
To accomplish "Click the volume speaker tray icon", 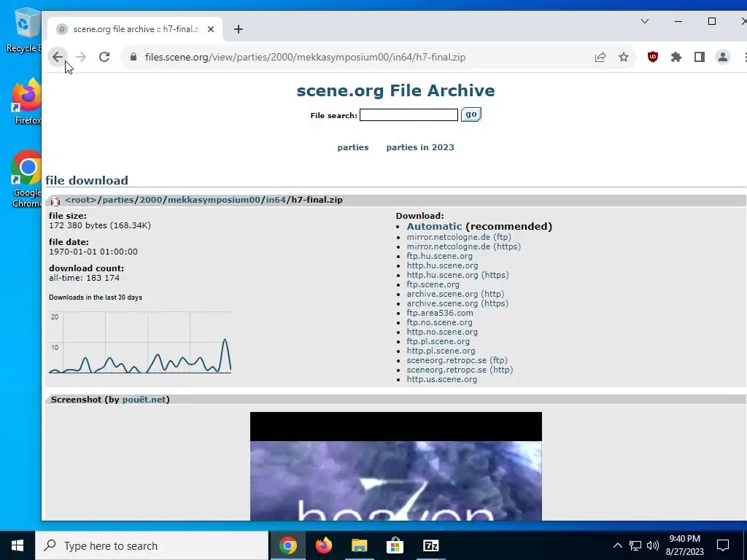I will coord(653,545).
